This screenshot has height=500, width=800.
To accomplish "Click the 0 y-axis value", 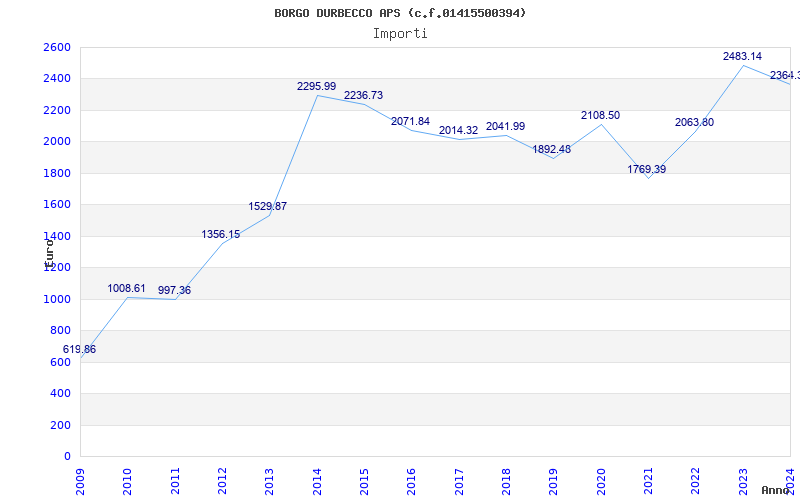I will 67,457.
